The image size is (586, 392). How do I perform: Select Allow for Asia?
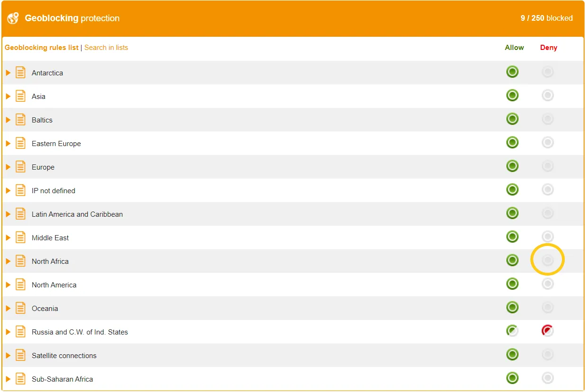tap(512, 96)
